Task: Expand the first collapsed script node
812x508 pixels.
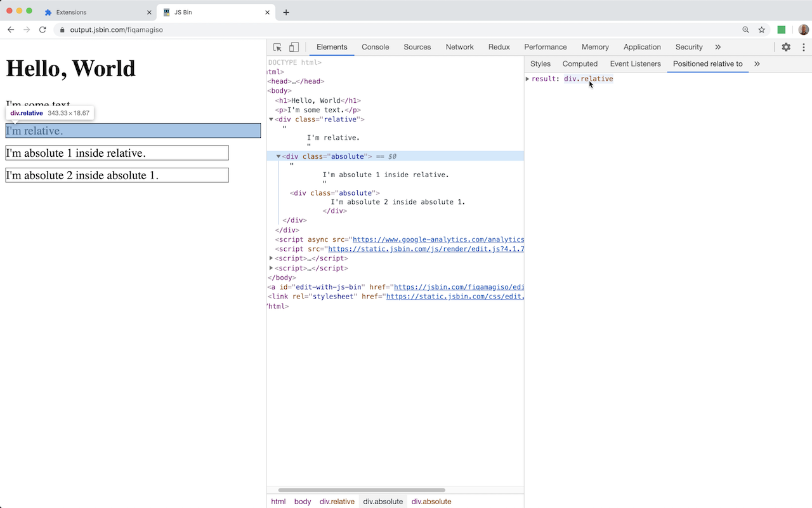Action: tap(272, 258)
